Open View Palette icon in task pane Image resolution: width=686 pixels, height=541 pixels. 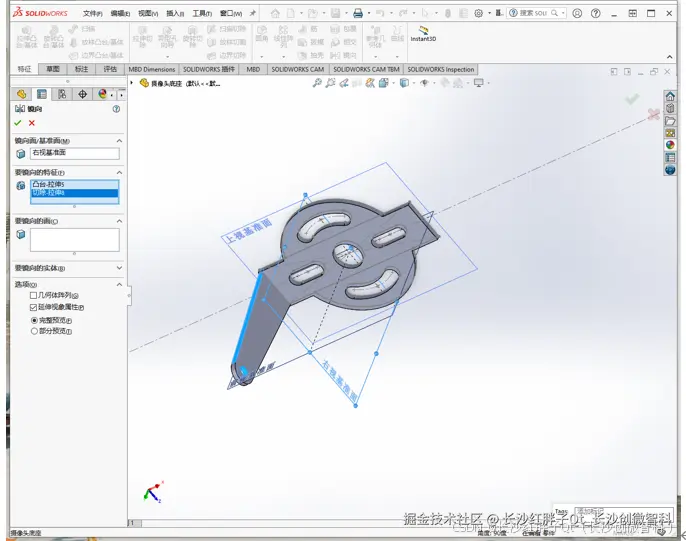(x=670, y=133)
